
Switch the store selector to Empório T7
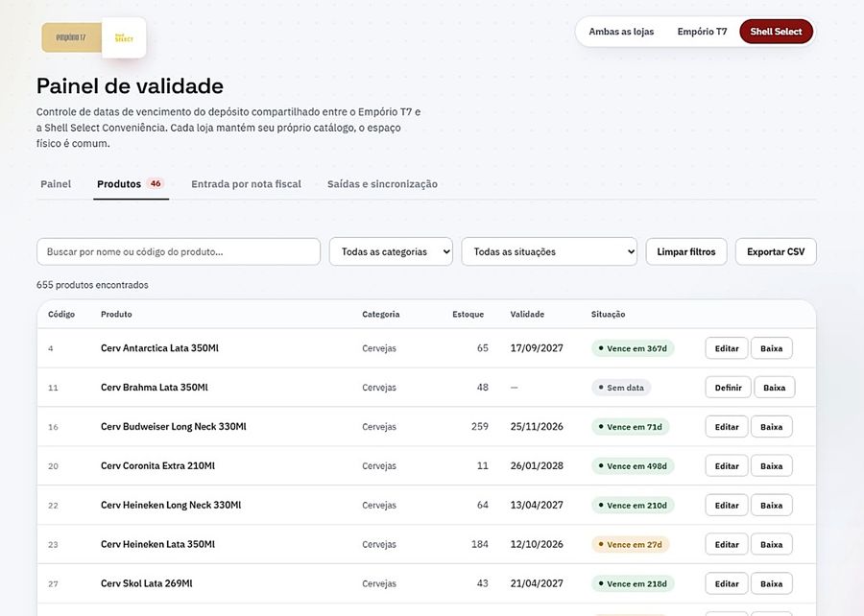click(x=702, y=32)
